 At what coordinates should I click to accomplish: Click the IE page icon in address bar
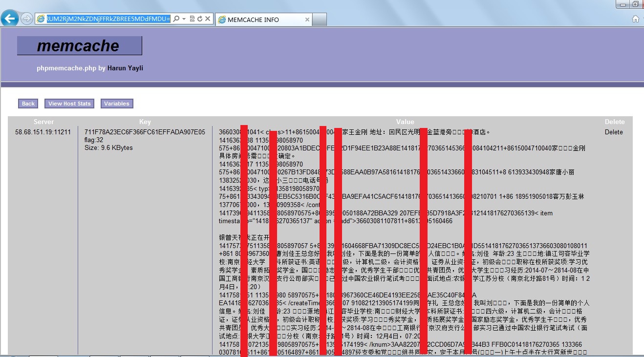pyautogui.click(x=41, y=19)
